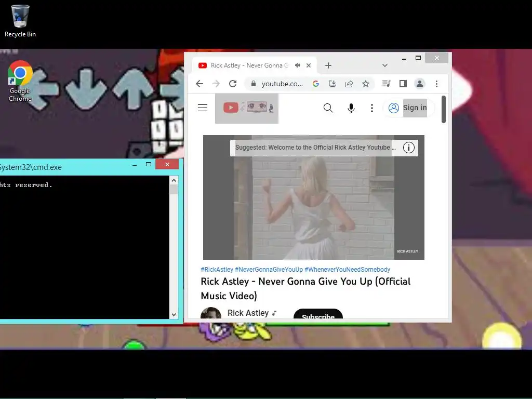Subscribe to Rick Astley channel

318,314
